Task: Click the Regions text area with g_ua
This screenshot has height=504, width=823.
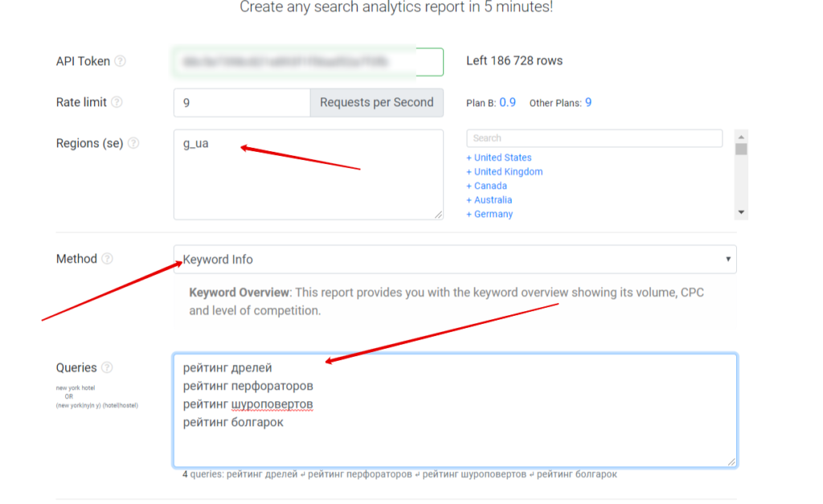Action: pos(308,174)
